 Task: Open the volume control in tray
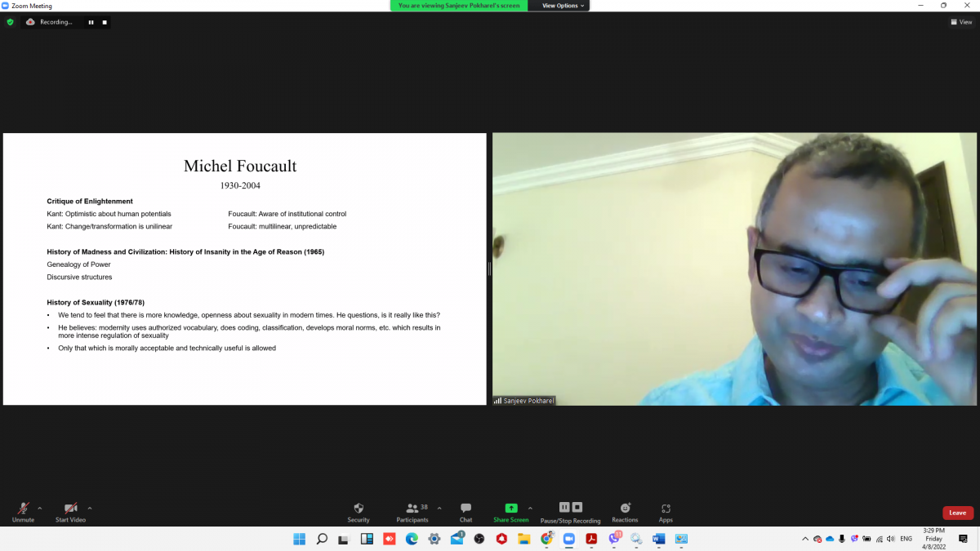[889, 539]
